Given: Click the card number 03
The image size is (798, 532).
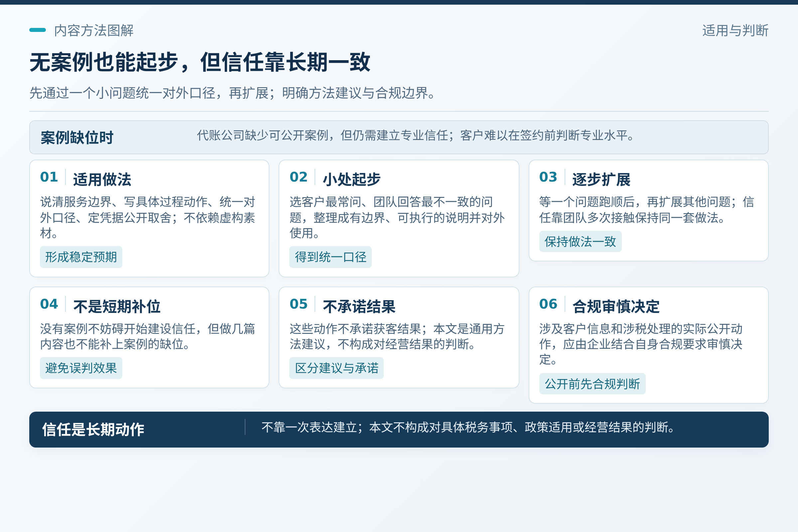Looking at the screenshot, I should coord(548,177).
